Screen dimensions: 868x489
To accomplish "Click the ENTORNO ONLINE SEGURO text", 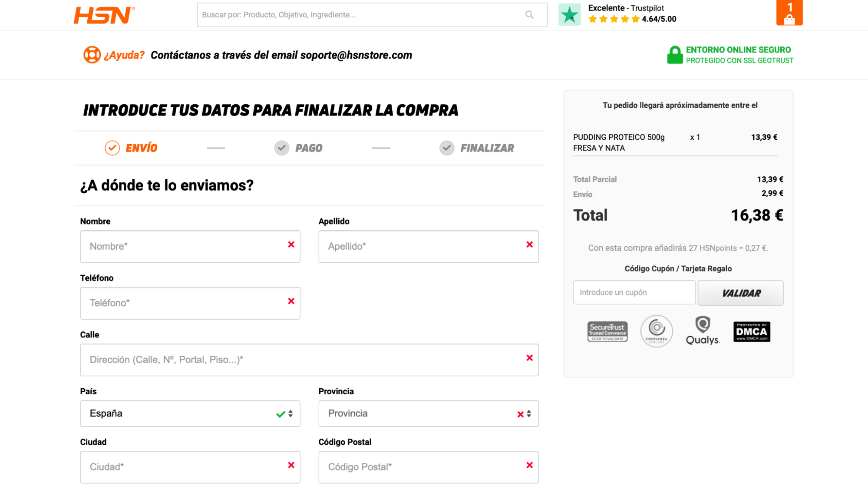I will point(738,50).
